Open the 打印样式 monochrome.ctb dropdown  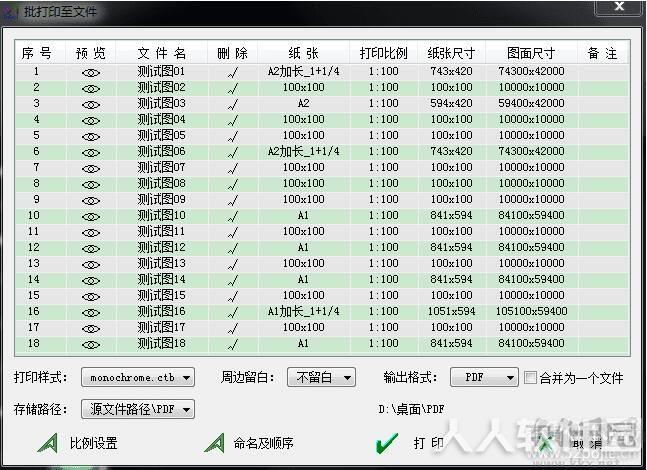coord(138,377)
